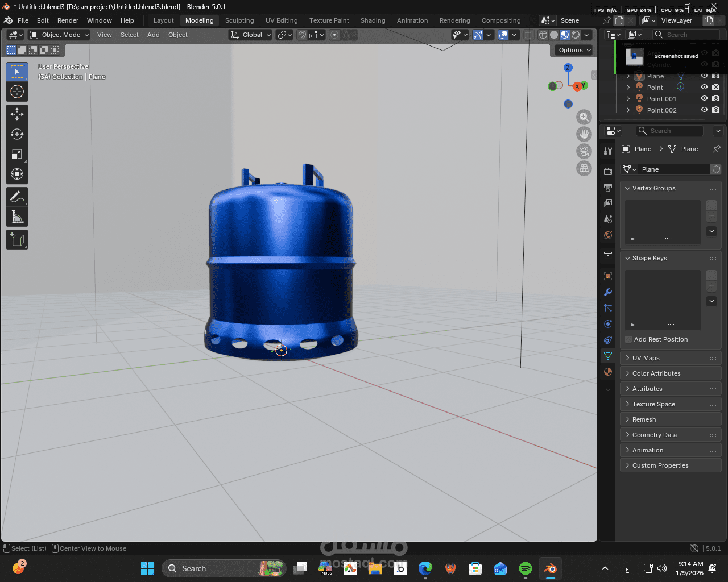Hide Plane object via eye icon

(704, 76)
